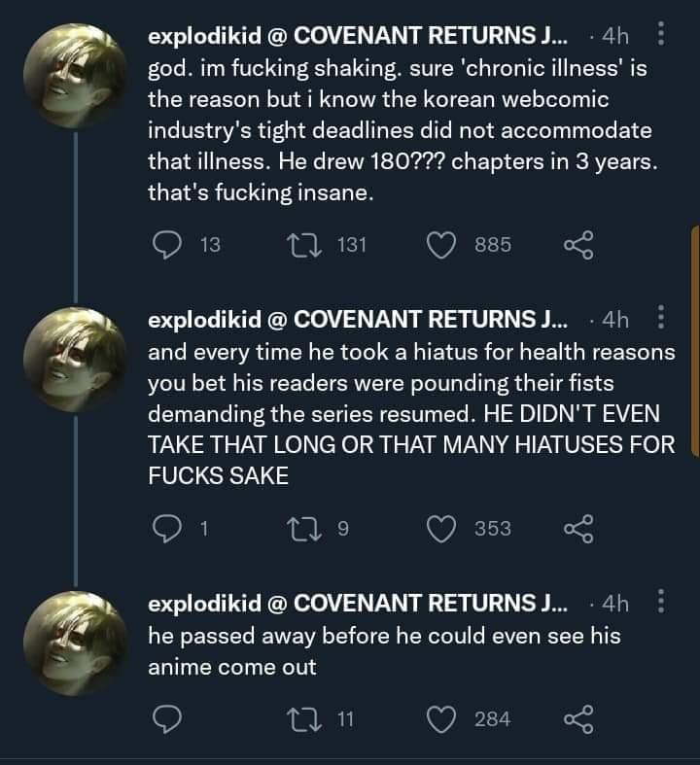Like the tweet with 885 likes
The width and height of the screenshot is (700, 765).
tap(443, 245)
